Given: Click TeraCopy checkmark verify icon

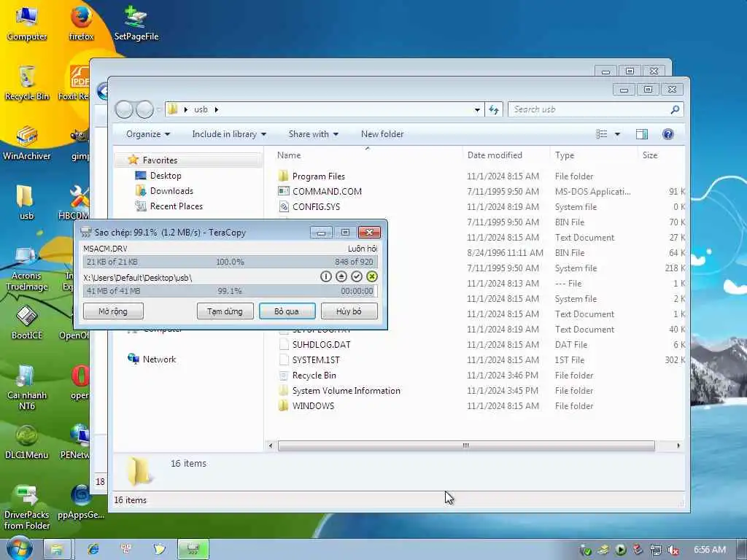Looking at the screenshot, I should point(356,276).
